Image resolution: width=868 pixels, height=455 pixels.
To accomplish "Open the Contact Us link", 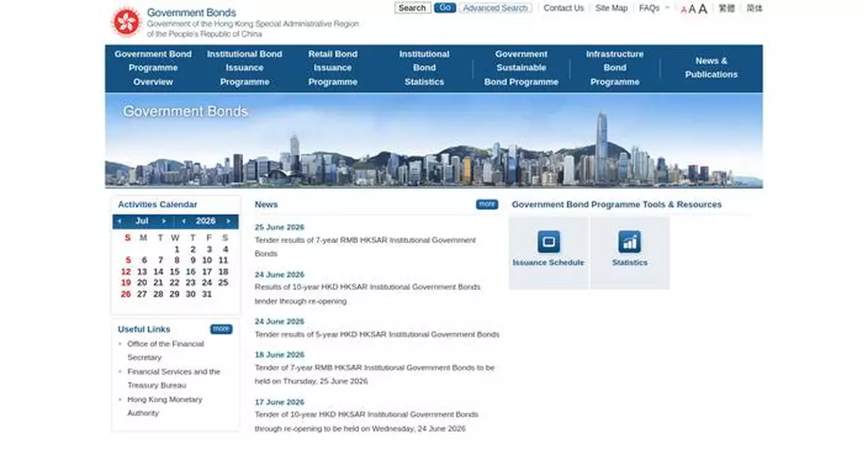I will pyautogui.click(x=563, y=8).
